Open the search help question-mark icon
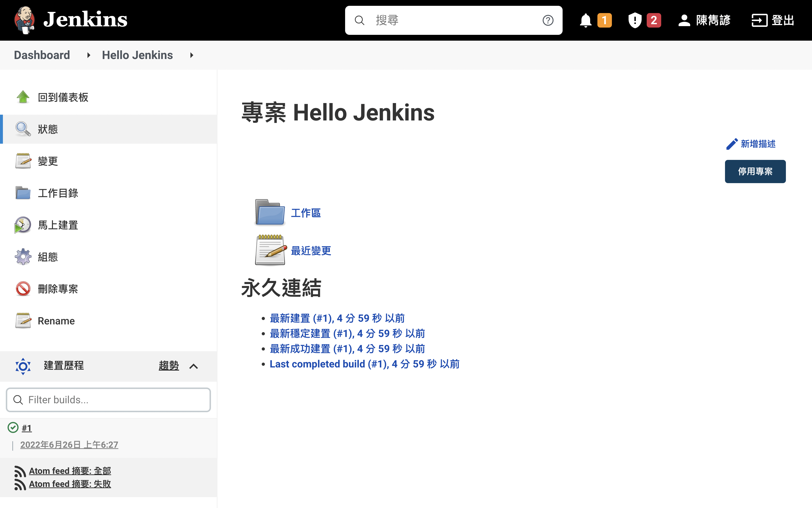This screenshot has height=508, width=812. (548, 21)
